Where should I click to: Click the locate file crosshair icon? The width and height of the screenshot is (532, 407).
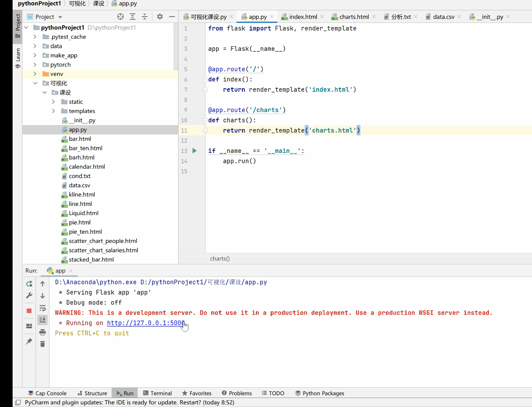pos(121,17)
